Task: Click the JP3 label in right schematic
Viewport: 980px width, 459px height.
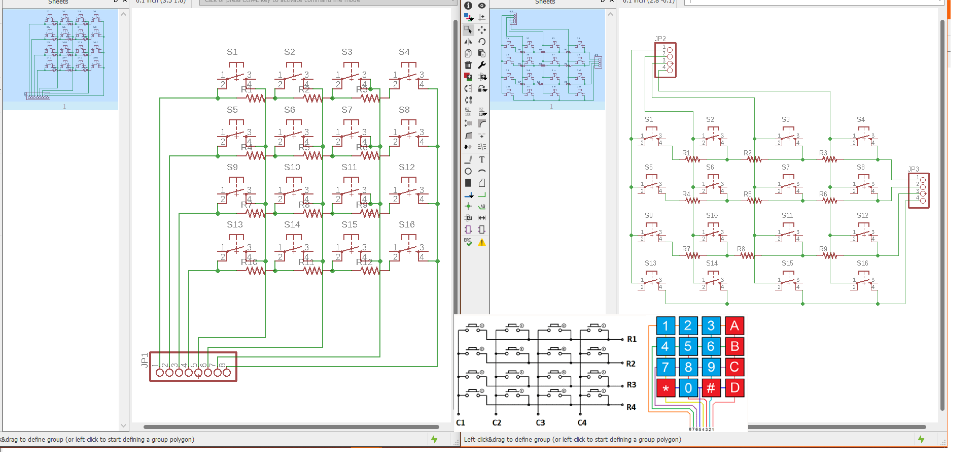Action: [x=913, y=169]
